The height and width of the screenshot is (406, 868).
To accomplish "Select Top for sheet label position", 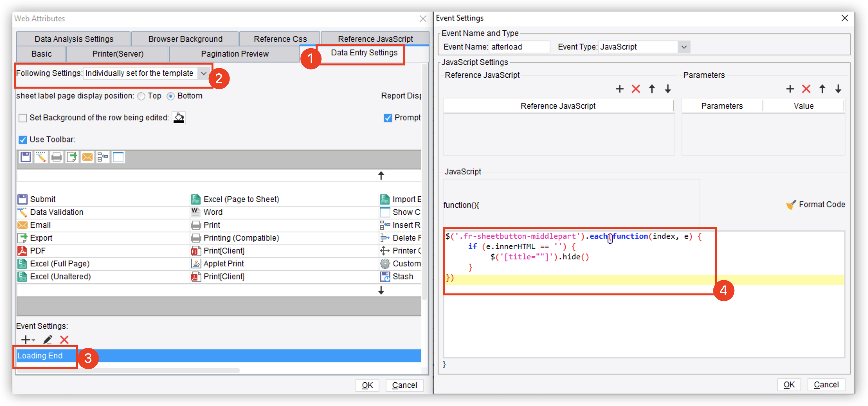I will pyautogui.click(x=141, y=96).
